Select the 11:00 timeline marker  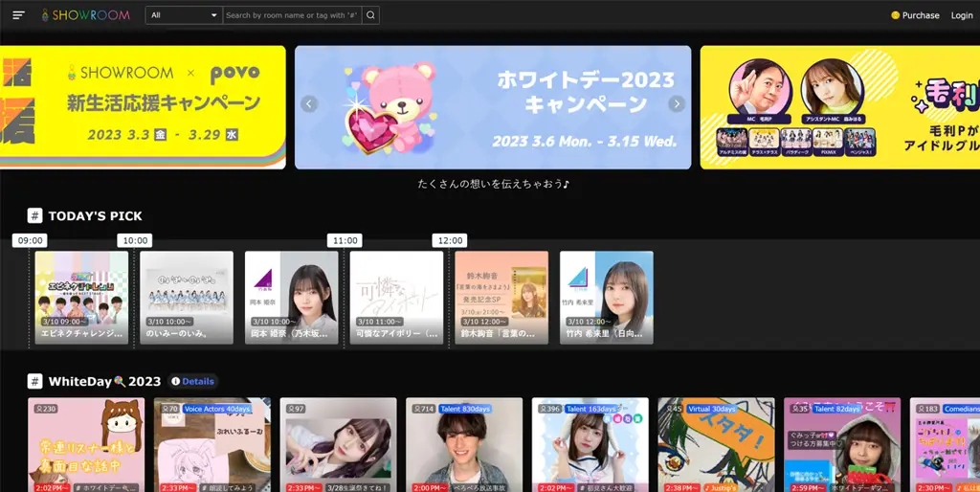(345, 240)
